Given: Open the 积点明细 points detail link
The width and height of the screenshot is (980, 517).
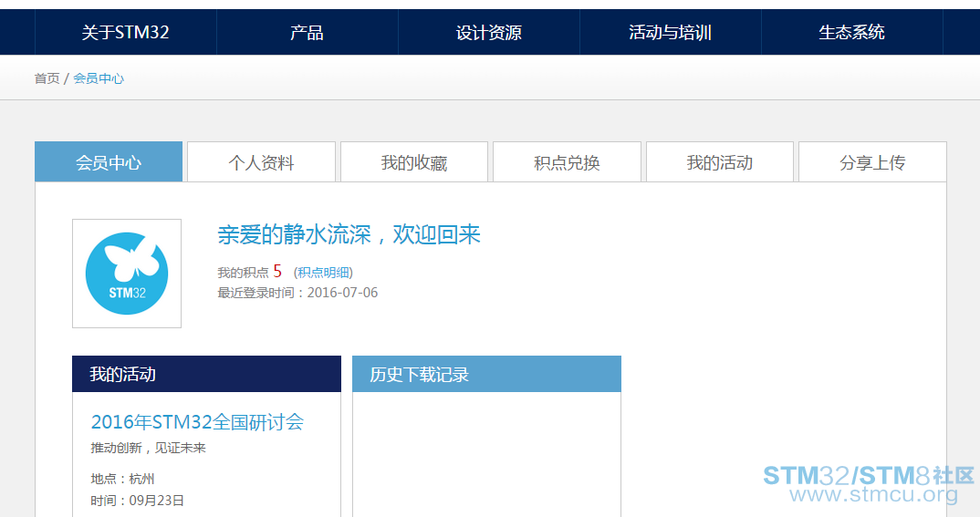Looking at the screenshot, I should point(323,273).
